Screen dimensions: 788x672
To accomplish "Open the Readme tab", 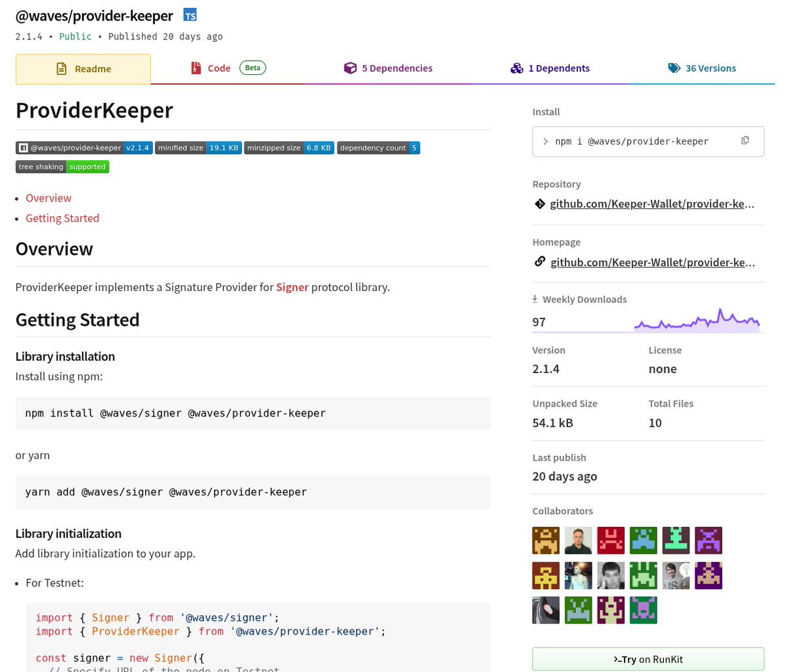I will (83, 69).
